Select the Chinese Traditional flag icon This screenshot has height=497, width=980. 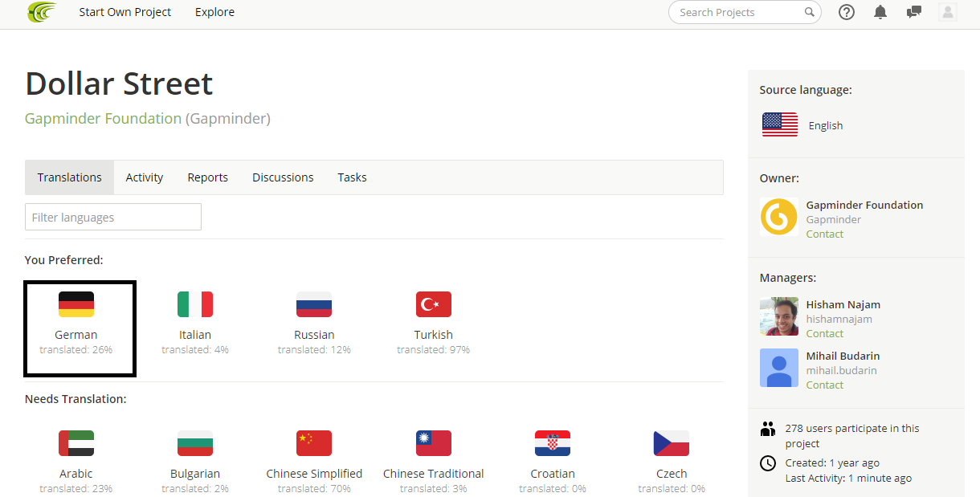[x=434, y=443]
